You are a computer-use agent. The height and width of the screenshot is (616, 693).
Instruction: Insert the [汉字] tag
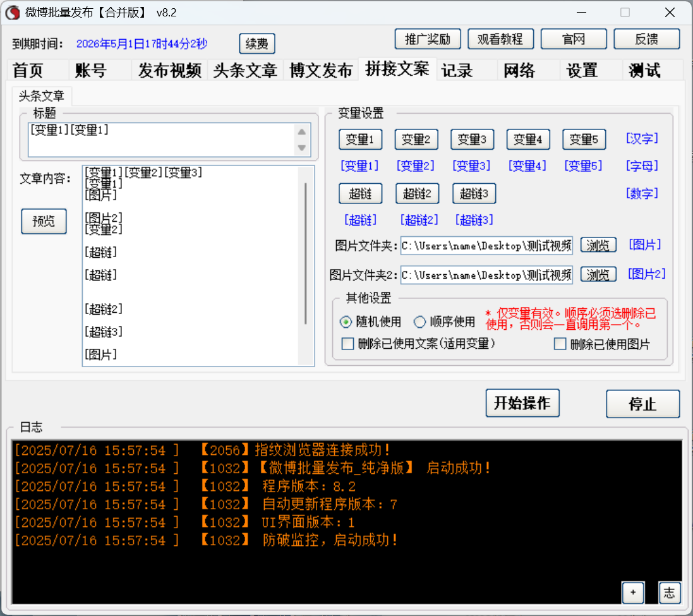pyautogui.click(x=642, y=139)
